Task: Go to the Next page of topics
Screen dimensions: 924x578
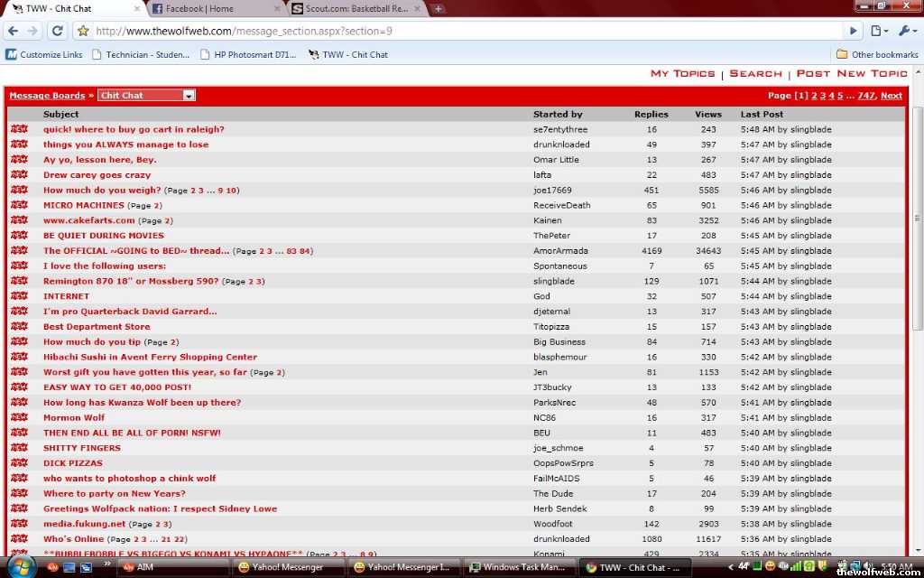Action: point(891,96)
